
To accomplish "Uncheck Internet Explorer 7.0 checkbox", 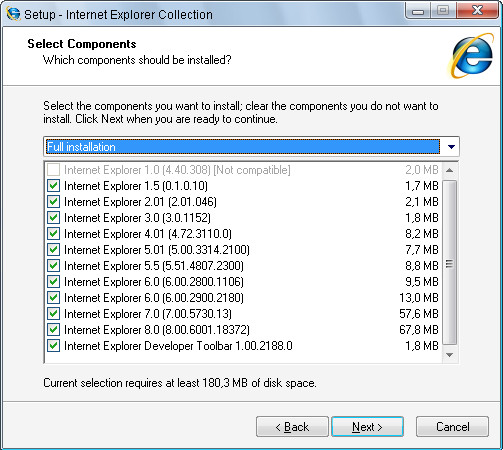I will pyautogui.click(x=53, y=314).
